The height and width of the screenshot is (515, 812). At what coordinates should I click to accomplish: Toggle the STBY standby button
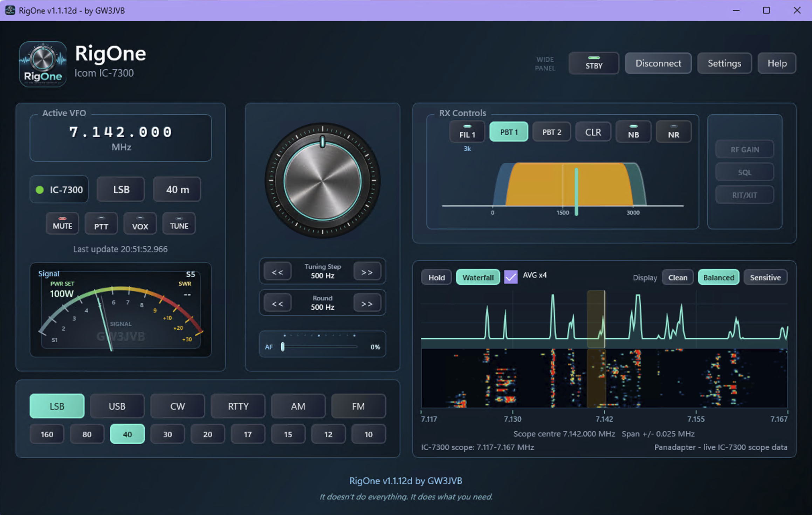point(594,63)
